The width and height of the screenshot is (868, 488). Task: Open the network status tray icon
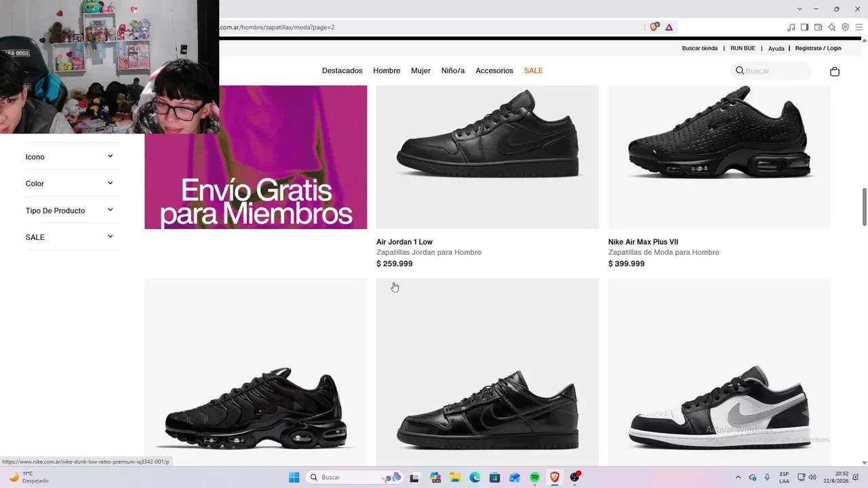(801, 477)
